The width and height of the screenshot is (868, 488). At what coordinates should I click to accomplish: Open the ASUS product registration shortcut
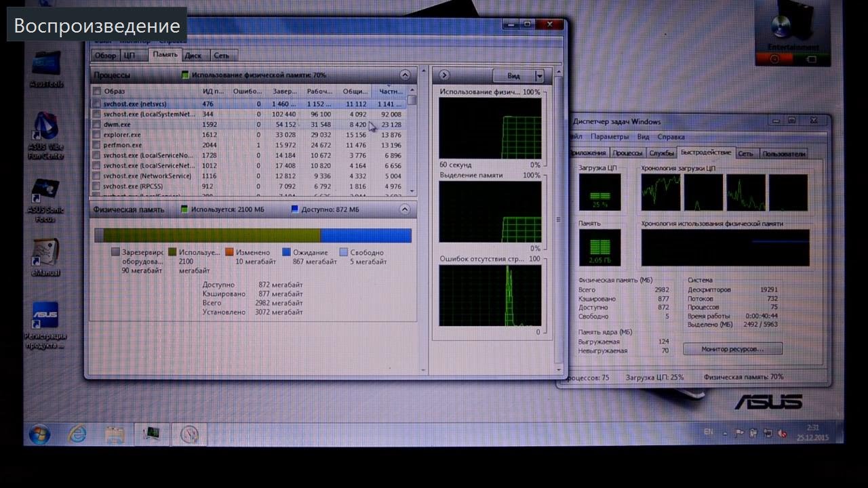[x=45, y=324]
